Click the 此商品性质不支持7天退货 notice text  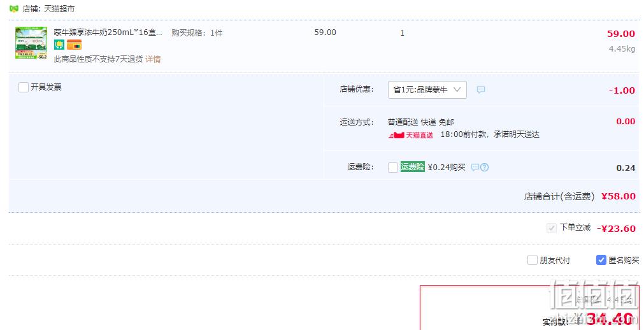pyautogui.click(x=99, y=59)
